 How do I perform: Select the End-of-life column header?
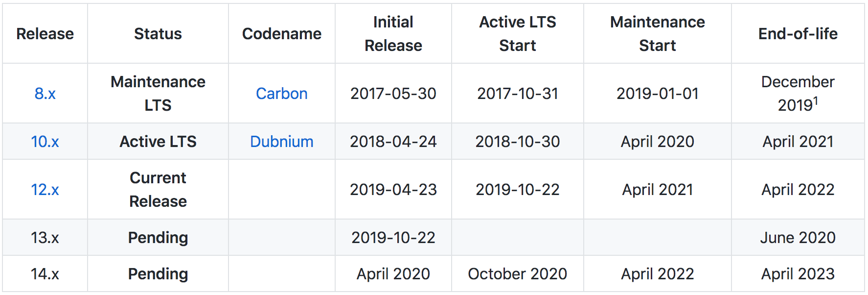[x=798, y=34]
